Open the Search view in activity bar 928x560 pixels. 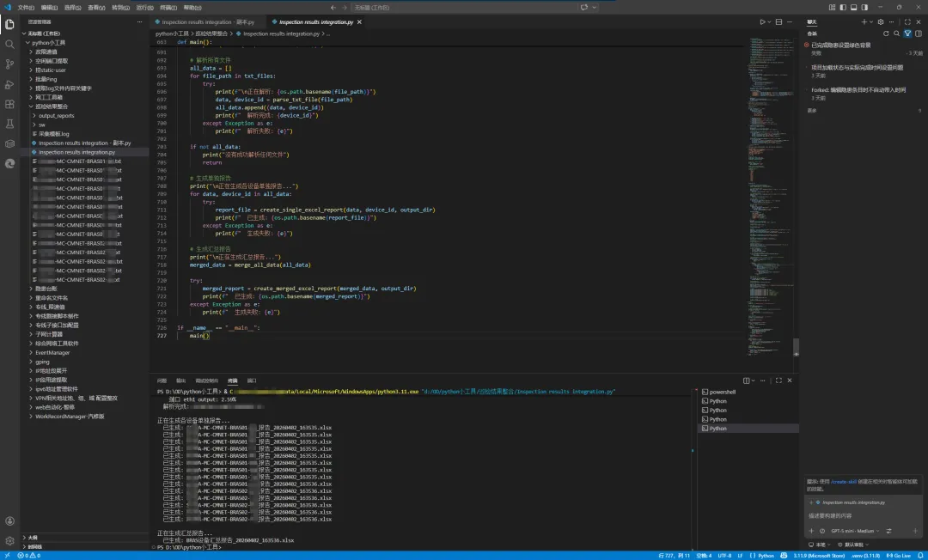(x=9, y=44)
